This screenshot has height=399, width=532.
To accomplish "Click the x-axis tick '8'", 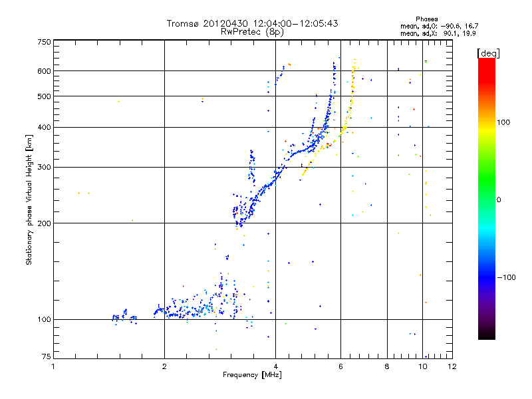I will [x=387, y=366].
